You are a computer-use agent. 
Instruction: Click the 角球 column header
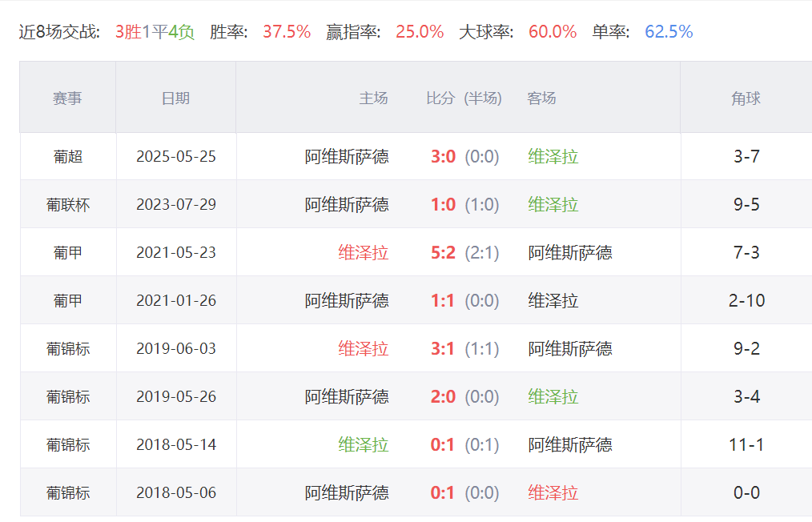(x=746, y=98)
